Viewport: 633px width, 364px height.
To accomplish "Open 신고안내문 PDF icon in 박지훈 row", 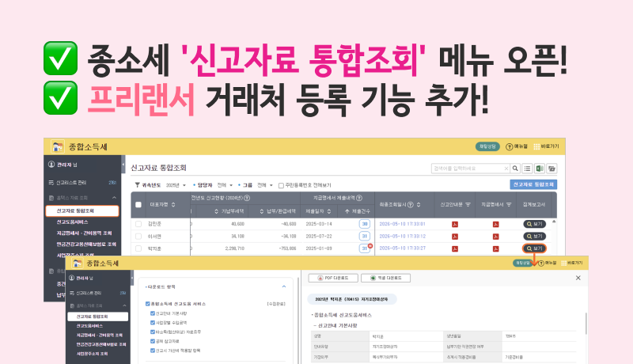I will [x=455, y=248].
